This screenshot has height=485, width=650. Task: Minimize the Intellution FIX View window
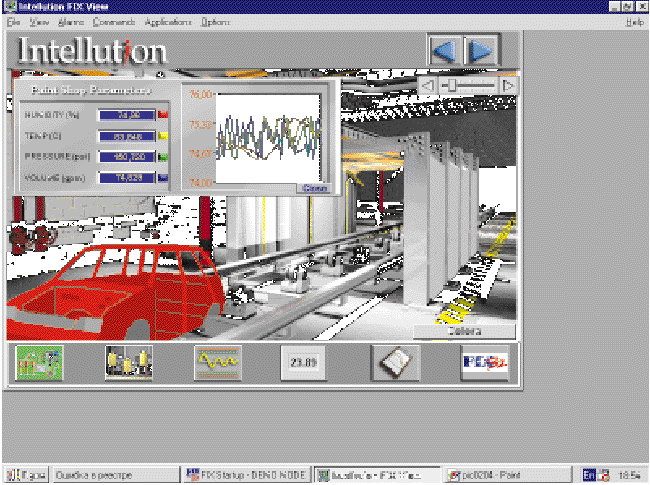click(615, 6)
